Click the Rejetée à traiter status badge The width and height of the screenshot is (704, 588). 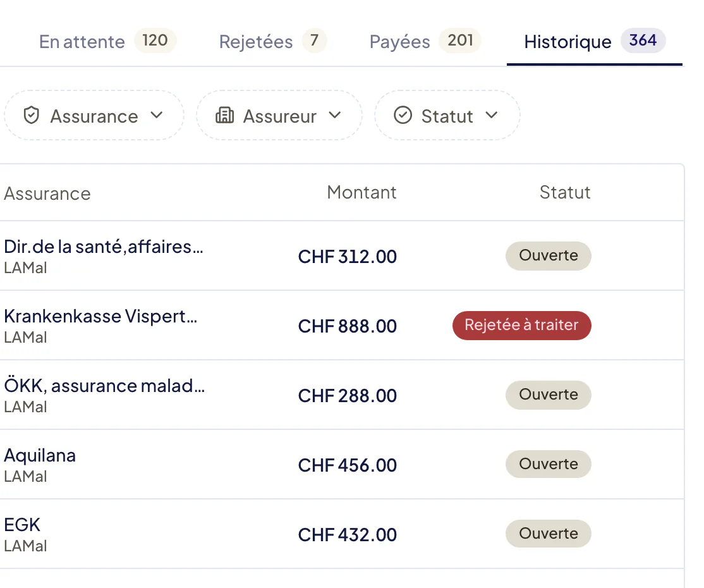tap(522, 325)
